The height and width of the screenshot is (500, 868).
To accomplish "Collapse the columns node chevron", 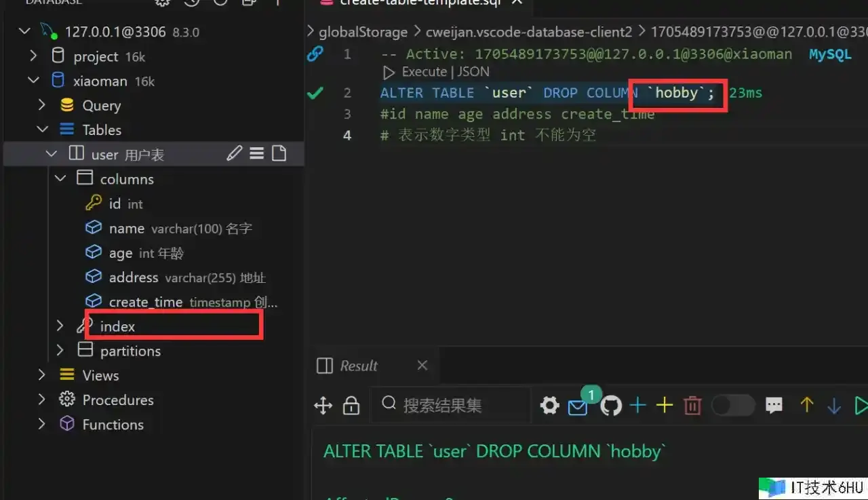I will [x=60, y=178].
